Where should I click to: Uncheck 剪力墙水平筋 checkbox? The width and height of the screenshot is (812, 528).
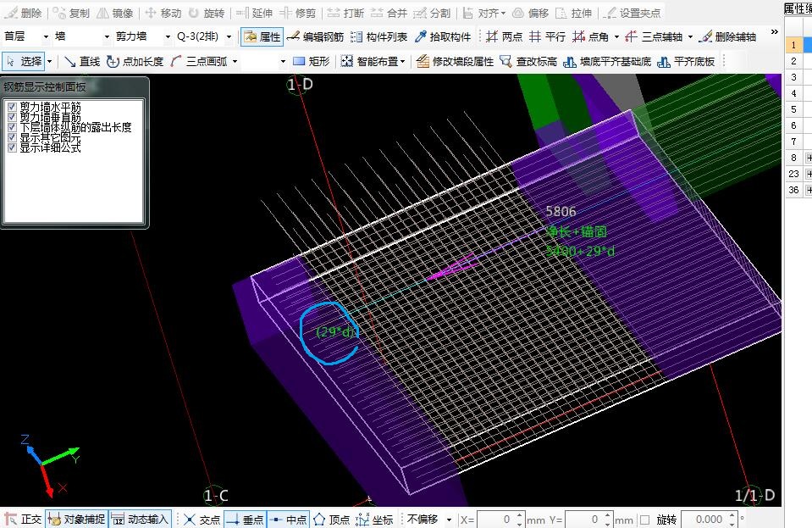click(12, 108)
